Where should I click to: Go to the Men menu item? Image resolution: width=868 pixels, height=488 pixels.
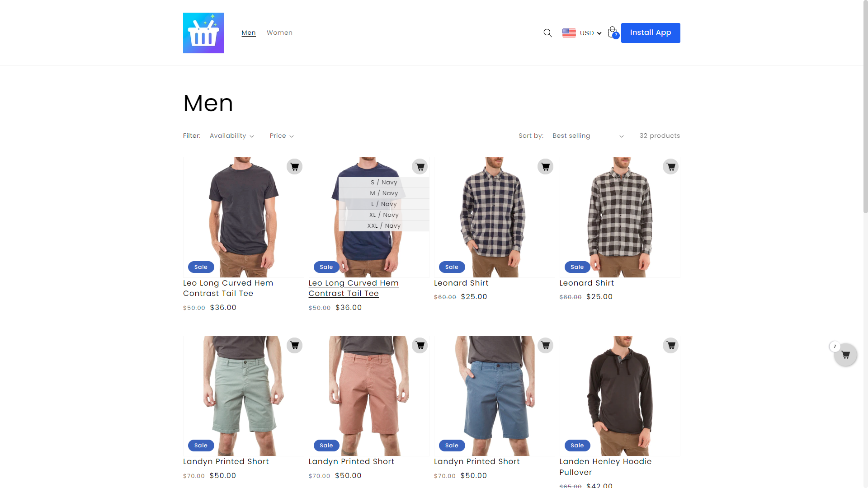(249, 33)
